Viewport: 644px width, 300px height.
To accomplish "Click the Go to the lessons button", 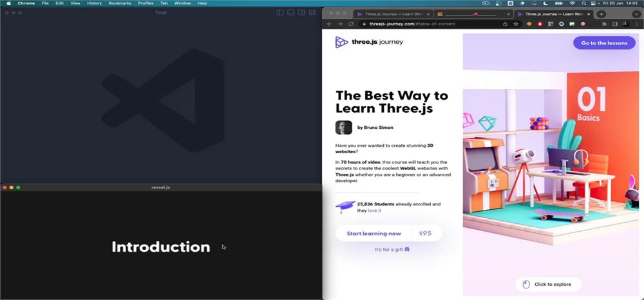I will [604, 42].
